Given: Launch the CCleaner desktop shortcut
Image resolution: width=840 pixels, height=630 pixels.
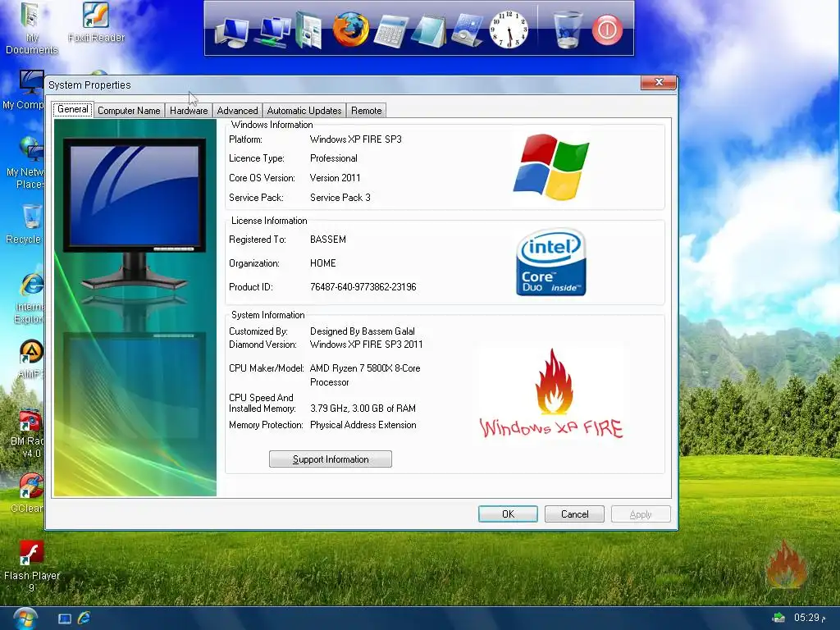Looking at the screenshot, I should [x=28, y=492].
